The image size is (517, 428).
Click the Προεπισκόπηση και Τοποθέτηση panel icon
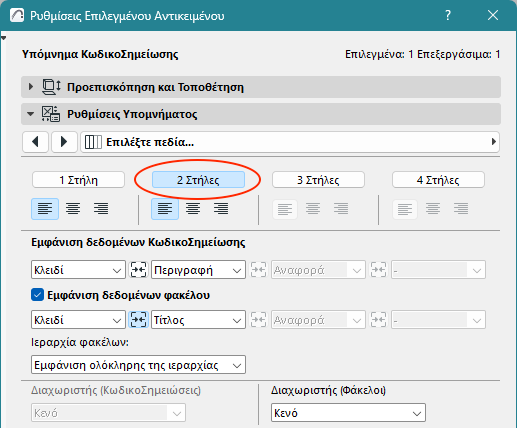[x=51, y=87]
